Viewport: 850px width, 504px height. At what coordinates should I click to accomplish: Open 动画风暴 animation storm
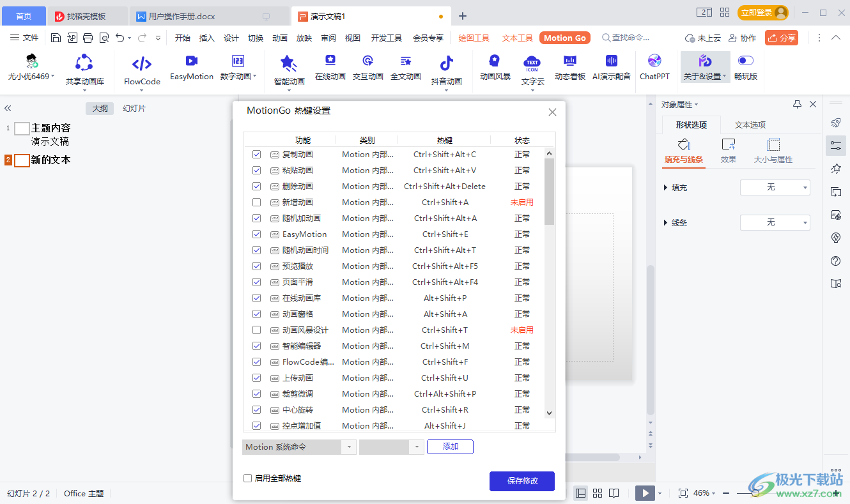pyautogui.click(x=495, y=68)
